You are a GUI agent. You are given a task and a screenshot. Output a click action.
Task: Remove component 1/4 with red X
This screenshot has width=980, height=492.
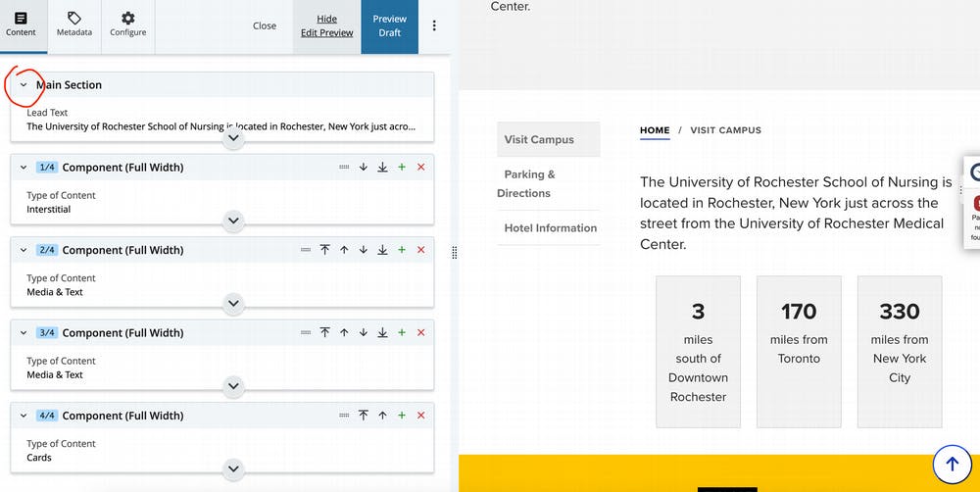pos(420,167)
